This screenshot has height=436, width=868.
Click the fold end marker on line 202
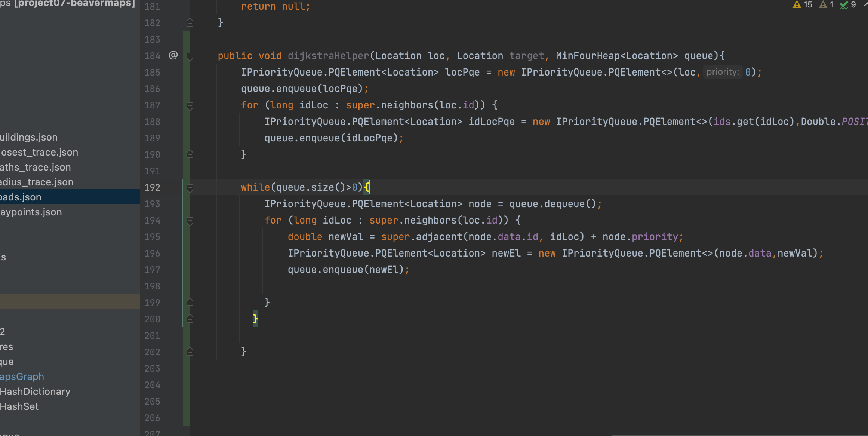pos(190,351)
